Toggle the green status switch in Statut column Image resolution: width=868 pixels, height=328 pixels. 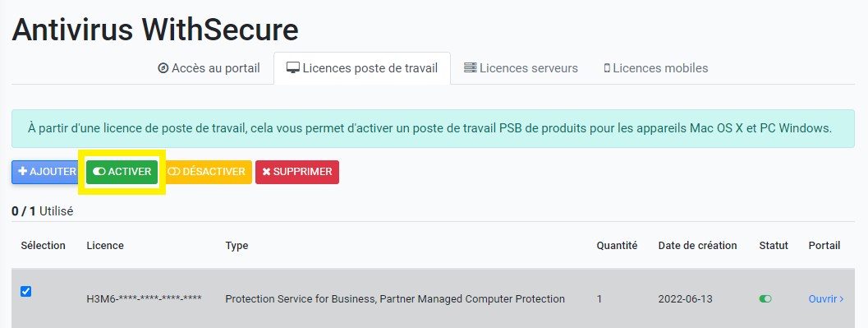(x=765, y=298)
